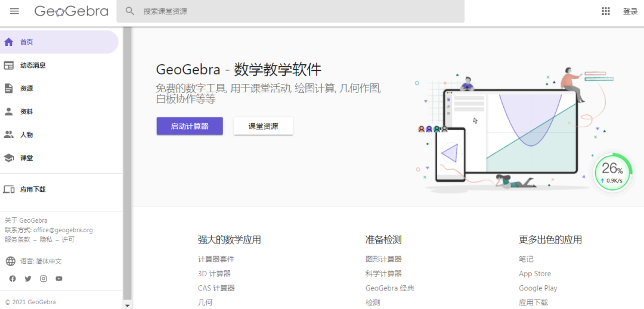The width and height of the screenshot is (644, 309).
Task: Open the hamburger menu icon
Action: coord(14,11)
